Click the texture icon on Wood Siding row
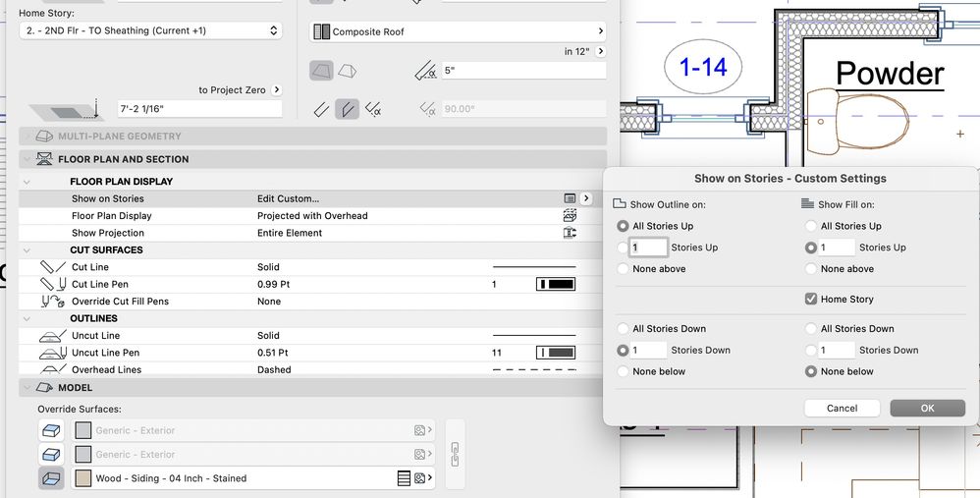The image size is (980, 498). click(420, 478)
